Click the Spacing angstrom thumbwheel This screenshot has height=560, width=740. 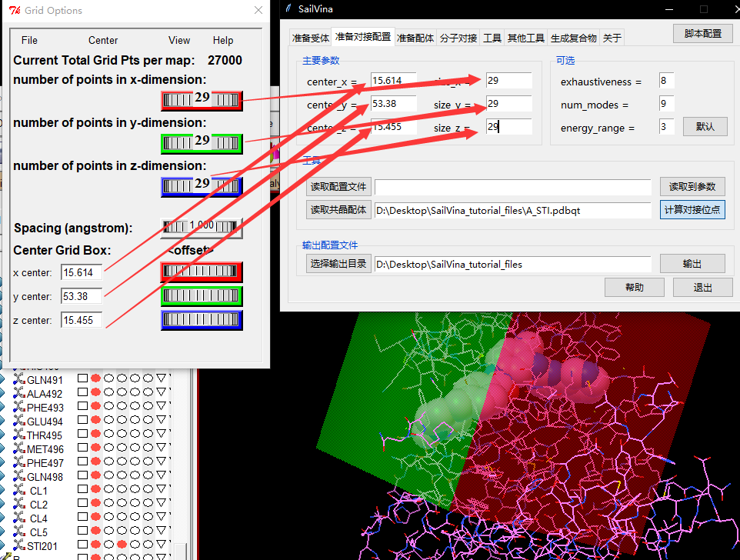202,228
